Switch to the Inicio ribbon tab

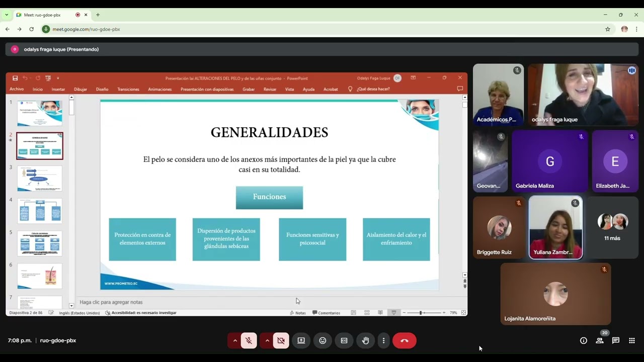pos(38,89)
